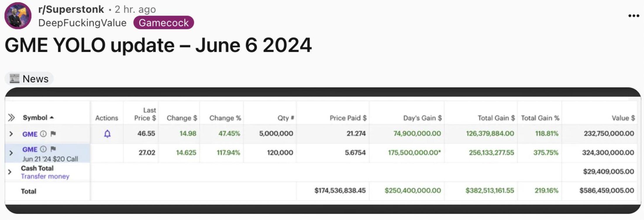Sort by Value $ column header

coord(623,118)
